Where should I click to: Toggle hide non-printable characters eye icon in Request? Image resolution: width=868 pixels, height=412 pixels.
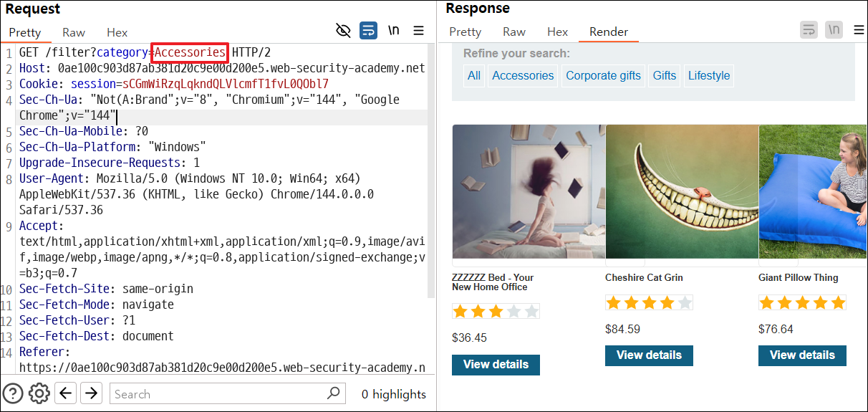click(344, 30)
